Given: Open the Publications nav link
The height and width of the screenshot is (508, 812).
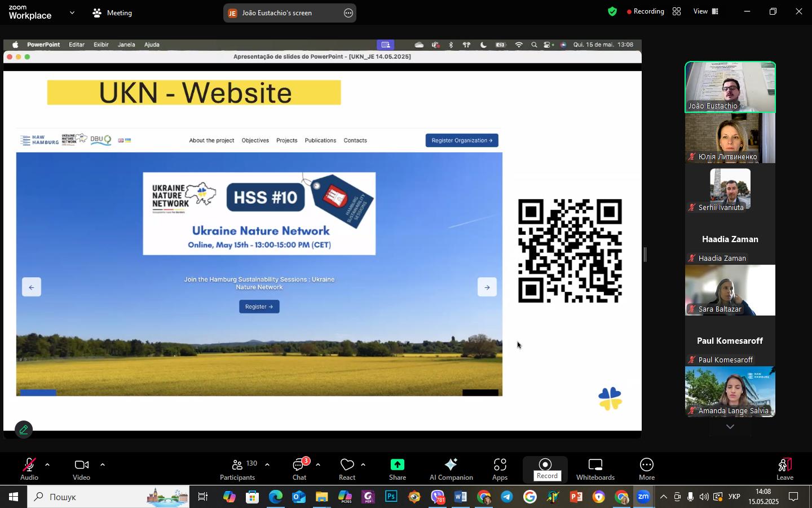Looking at the screenshot, I should point(320,141).
